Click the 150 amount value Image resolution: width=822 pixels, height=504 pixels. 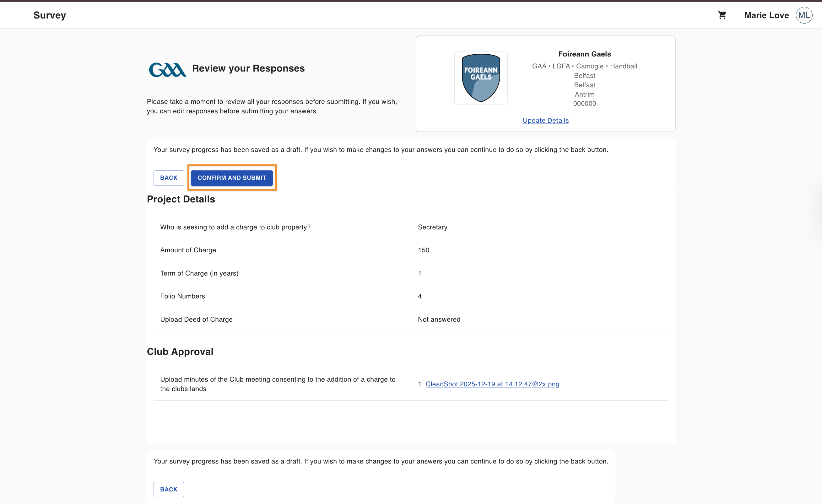423,250
